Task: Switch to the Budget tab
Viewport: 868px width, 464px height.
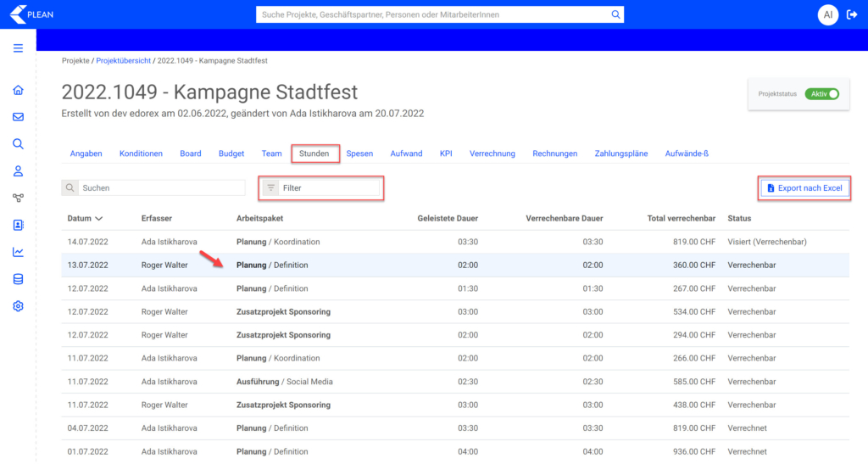Action: (x=231, y=154)
